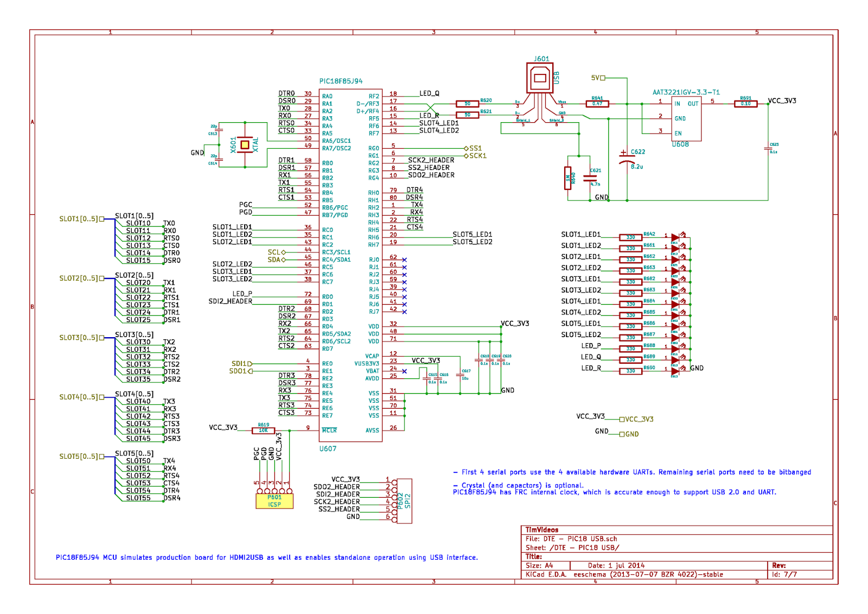This screenshot has width=868, height=614.
Task: Click resistor R690 in the LED_R row
Action: (630, 371)
